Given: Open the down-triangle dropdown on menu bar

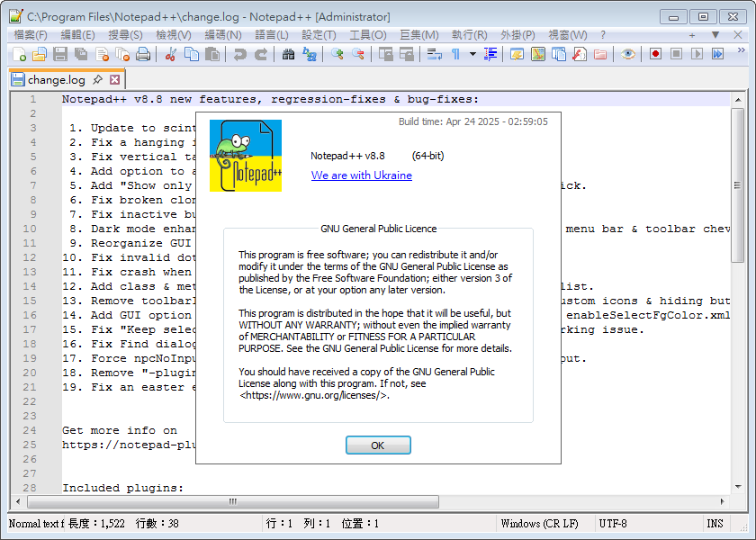Looking at the screenshot, I should point(715,34).
